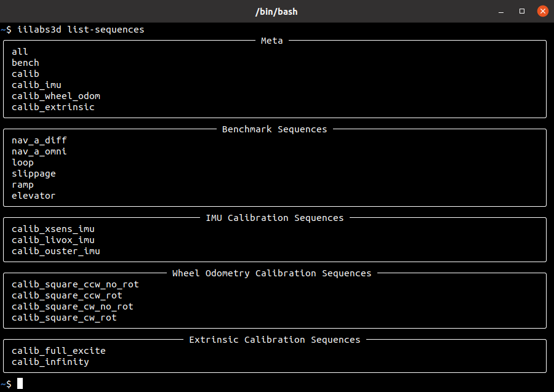Select the calib_square_cw_rot entry
The image size is (554, 392).
[x=64, y=317]
